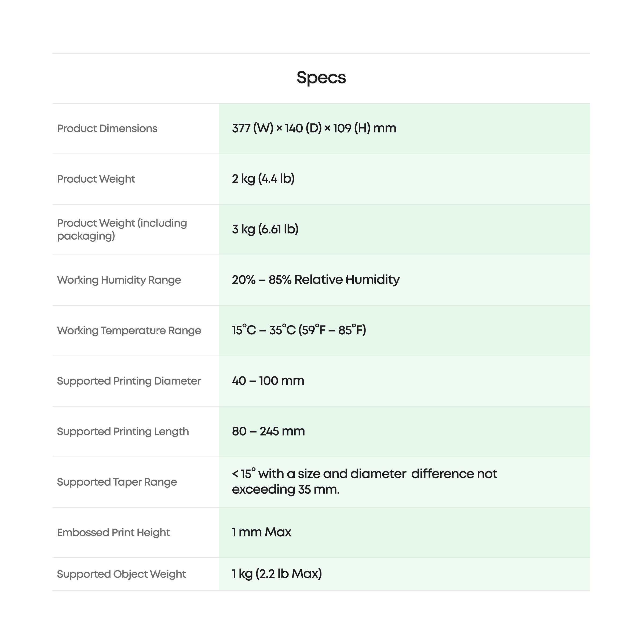Viewport: 644px width, 644px height.
Task: Click the Supported Taper Range label
Action: coord(117,482)
